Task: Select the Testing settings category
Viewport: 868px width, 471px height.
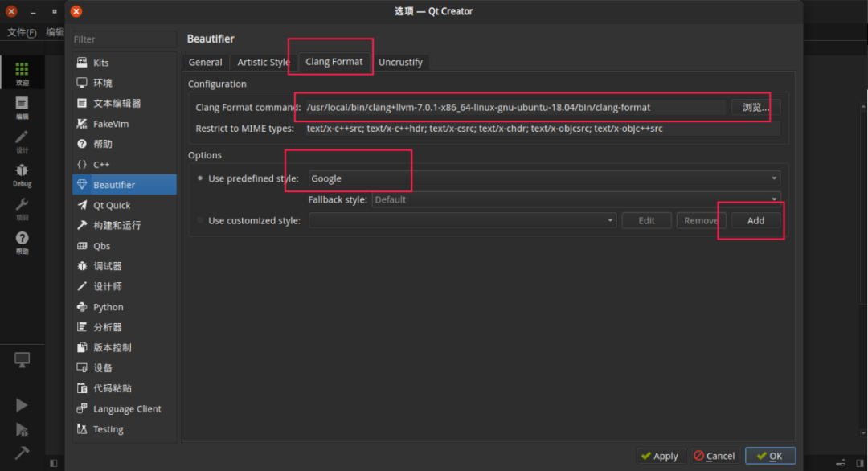Action: [x=125, y=429]
